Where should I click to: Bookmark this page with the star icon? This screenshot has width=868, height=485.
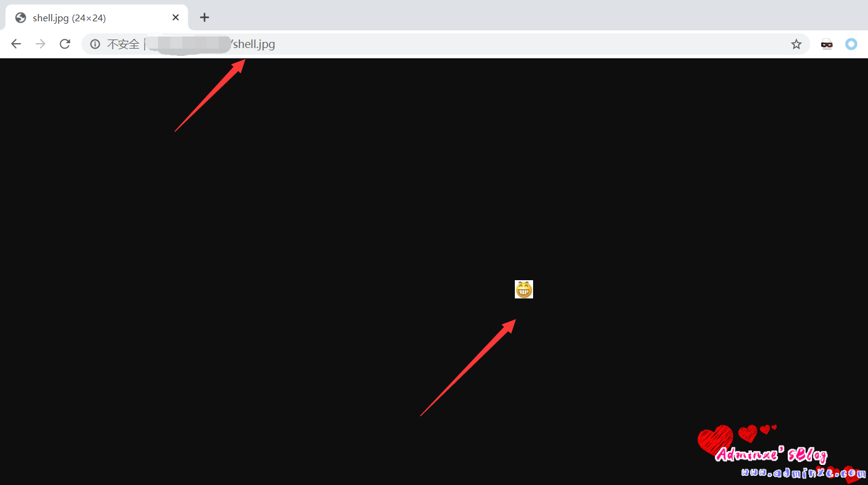pyautogui.click(x=796, y=44)
